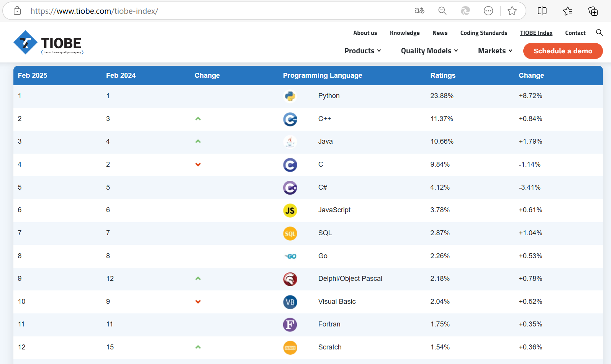
Task: Click the Scratch language name
Action: click(330, 347)
